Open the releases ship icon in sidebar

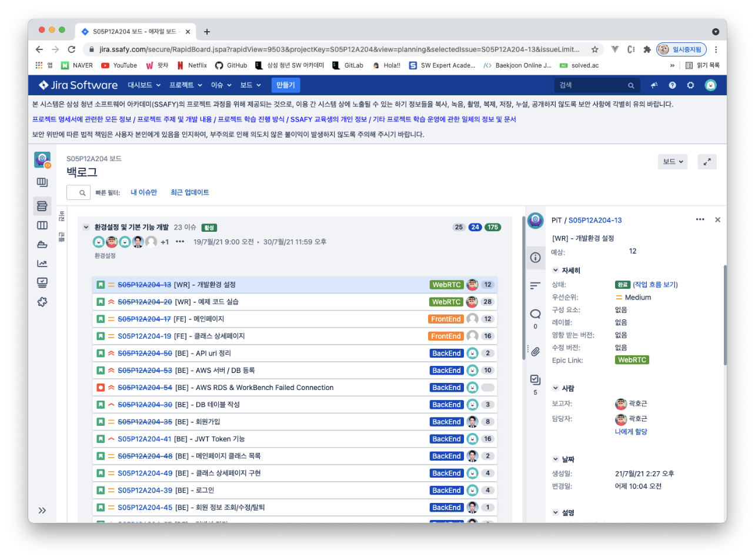[42, 244]
